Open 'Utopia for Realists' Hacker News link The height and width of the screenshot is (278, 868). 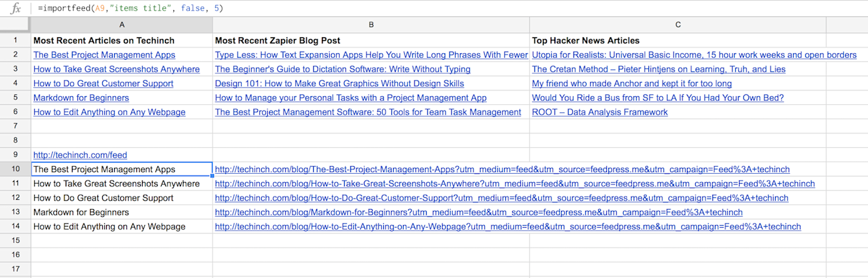click(694, 55)
